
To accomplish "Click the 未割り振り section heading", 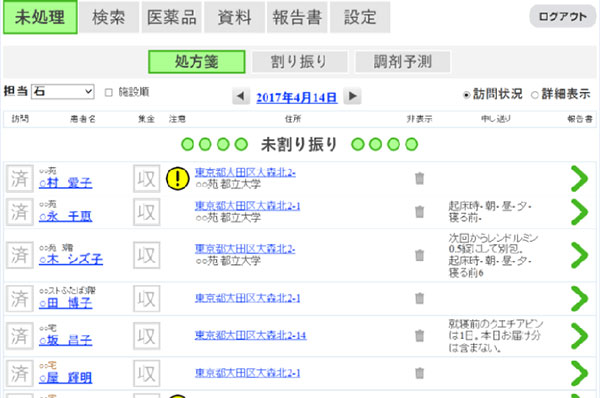I will tap(299, 144).
